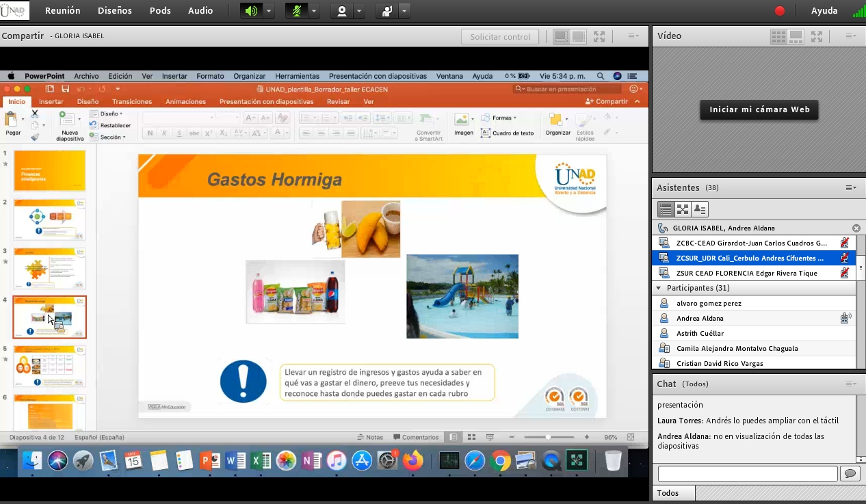Open the microphone options dropdown arrow
Screen dimensions: 866x504
tap(314, 11)
